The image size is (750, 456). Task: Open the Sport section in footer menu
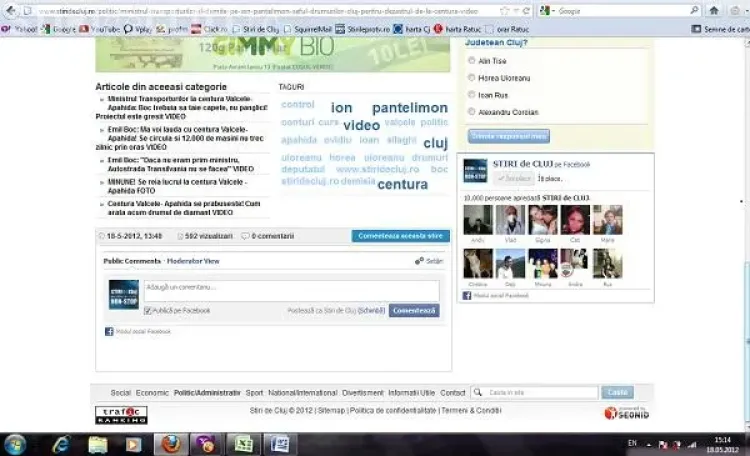coord(254,393)
